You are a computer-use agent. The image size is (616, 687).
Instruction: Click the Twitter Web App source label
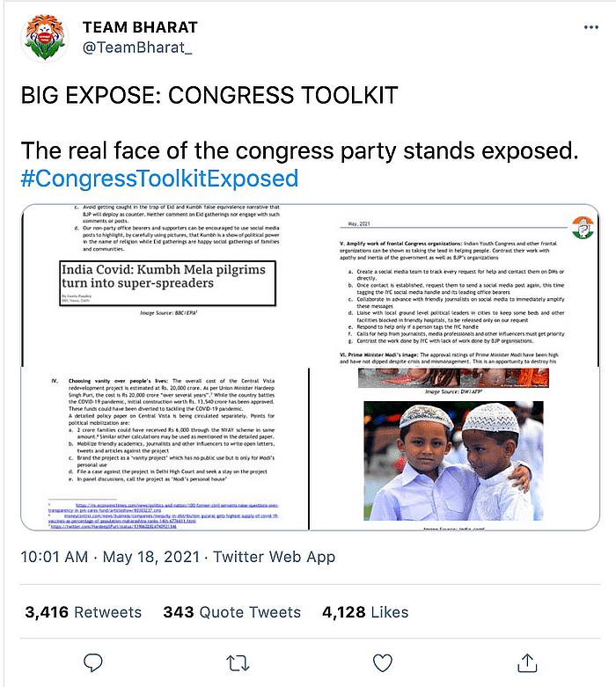[274, 557]
